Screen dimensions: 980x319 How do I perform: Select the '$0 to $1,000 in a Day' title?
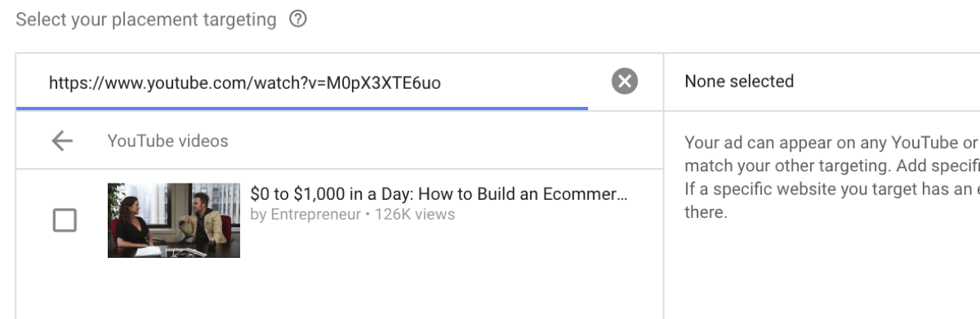[x=439, y=194]
